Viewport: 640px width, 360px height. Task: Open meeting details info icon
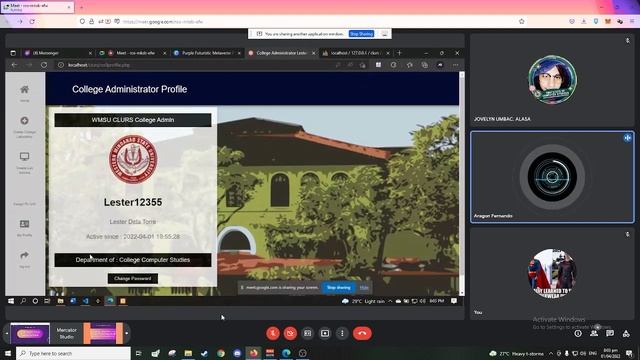(578, 333)
